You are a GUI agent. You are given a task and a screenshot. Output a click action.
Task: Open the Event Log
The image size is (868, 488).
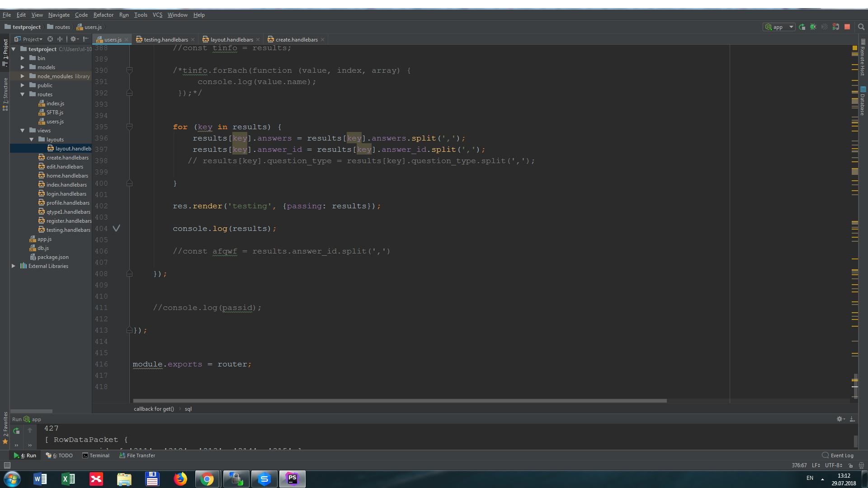tap(838, 455)
